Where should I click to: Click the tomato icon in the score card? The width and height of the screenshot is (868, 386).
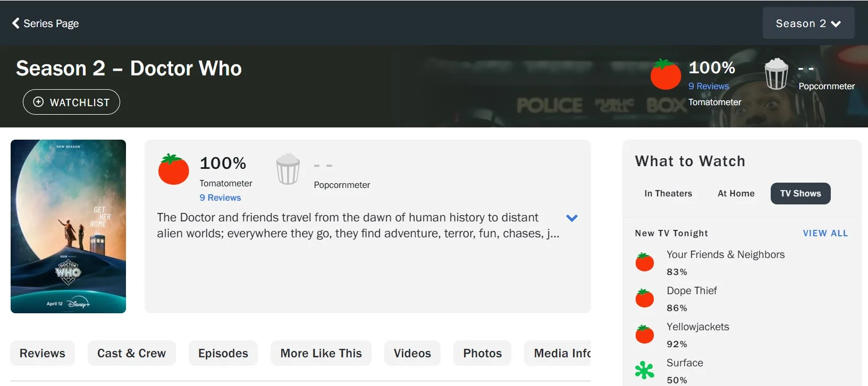point(174,169)
